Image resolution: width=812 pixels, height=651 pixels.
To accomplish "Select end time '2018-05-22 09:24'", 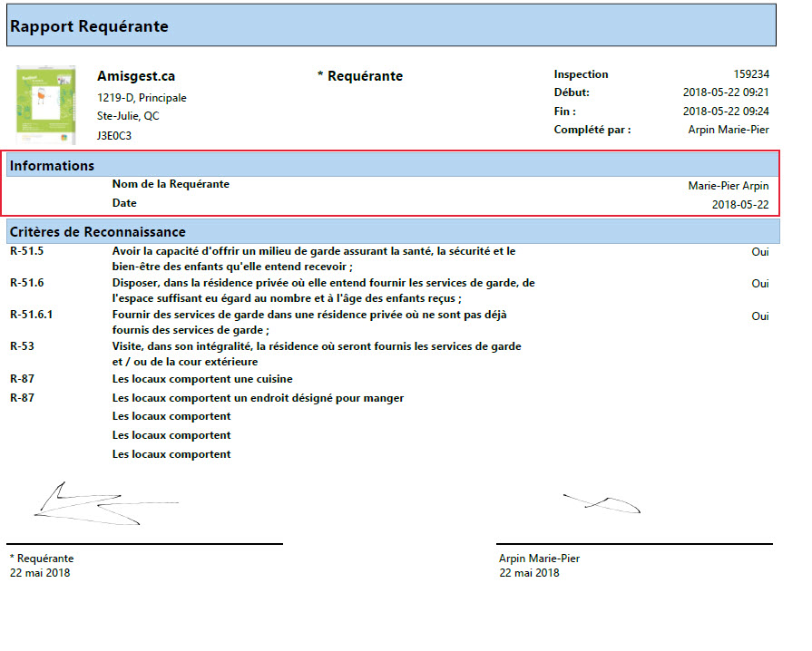I will click(726, 112).
